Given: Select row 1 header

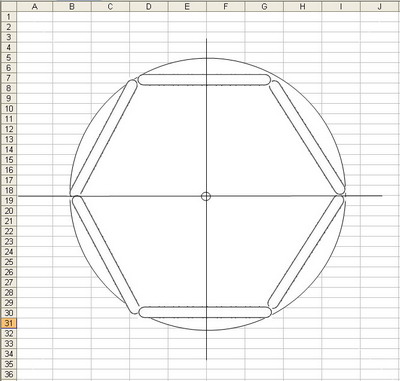Looking at the screenshot, I should (9, 17).
